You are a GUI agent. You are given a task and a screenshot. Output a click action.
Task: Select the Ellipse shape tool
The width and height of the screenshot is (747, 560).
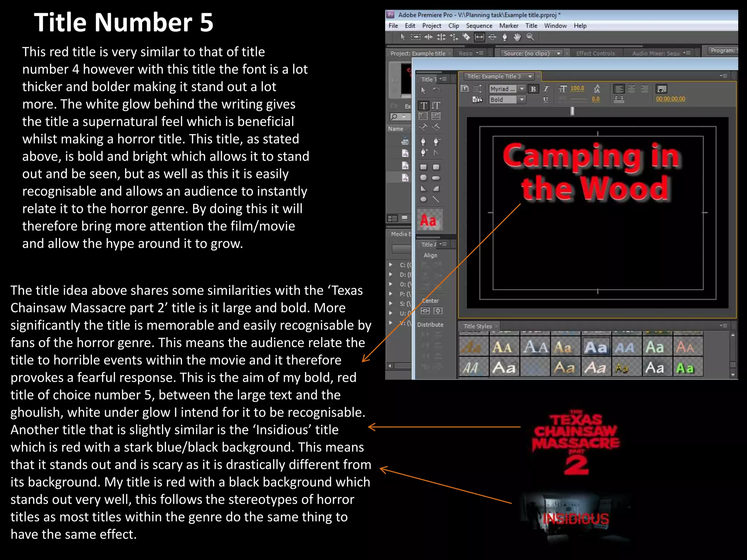[x=423, y=199]
